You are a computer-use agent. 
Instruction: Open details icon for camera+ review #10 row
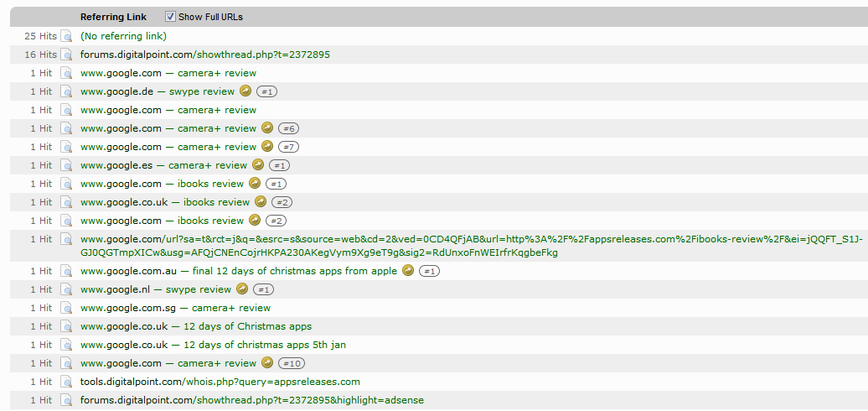[x=66, y=363]
